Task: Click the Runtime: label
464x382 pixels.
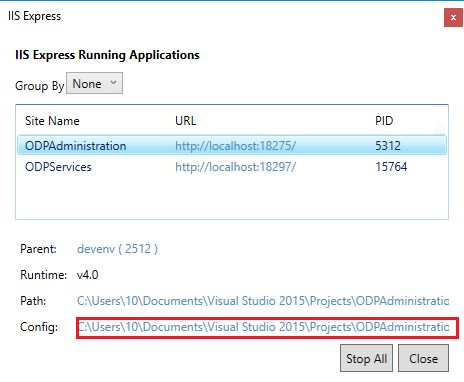Action: 43,275
